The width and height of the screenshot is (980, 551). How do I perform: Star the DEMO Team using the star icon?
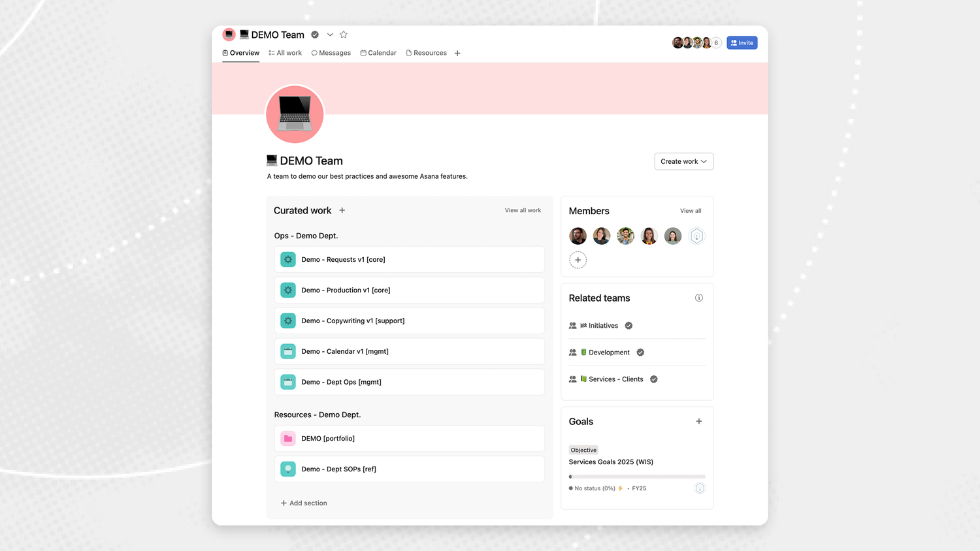pyautogui.click(x=344, y=34)
